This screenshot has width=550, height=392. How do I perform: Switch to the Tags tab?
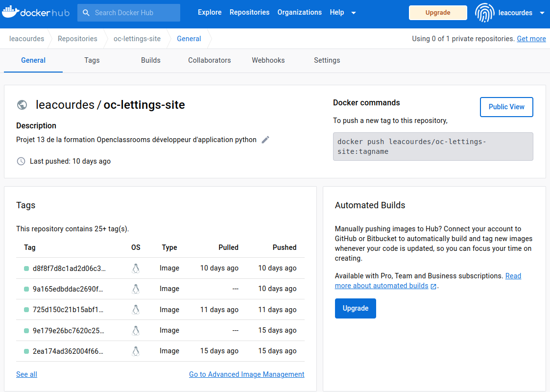(x=92, y=60)
